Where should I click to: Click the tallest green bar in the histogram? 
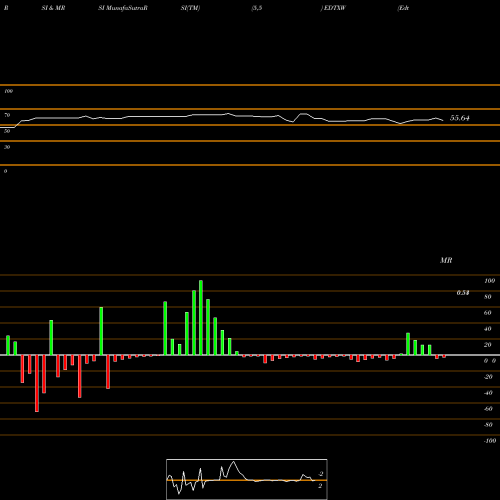(201, 318)
